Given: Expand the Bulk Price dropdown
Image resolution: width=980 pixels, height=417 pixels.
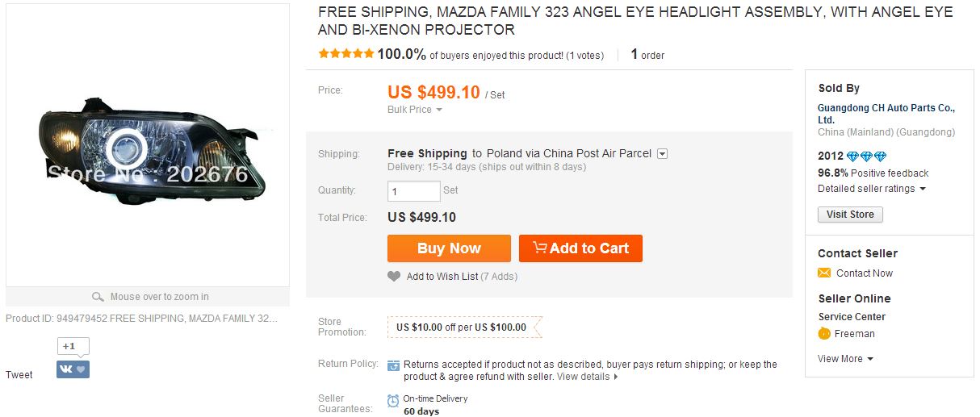Looking at the screenshot, I should 415,110.
